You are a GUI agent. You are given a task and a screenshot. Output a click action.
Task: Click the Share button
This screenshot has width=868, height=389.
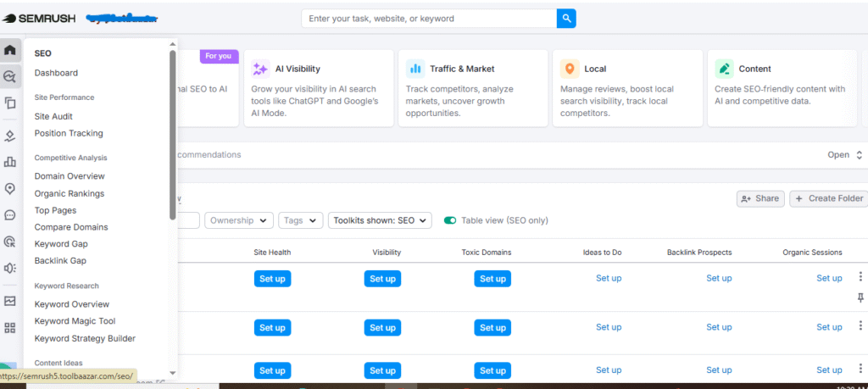pyautogui.click(x=760, y=198)
